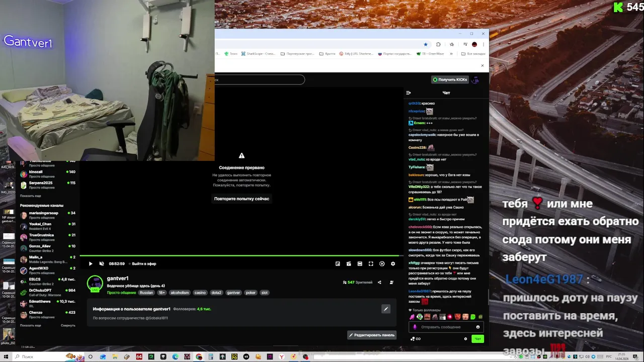Open Bitly URL Shortener bookmark

pos(356,54)
